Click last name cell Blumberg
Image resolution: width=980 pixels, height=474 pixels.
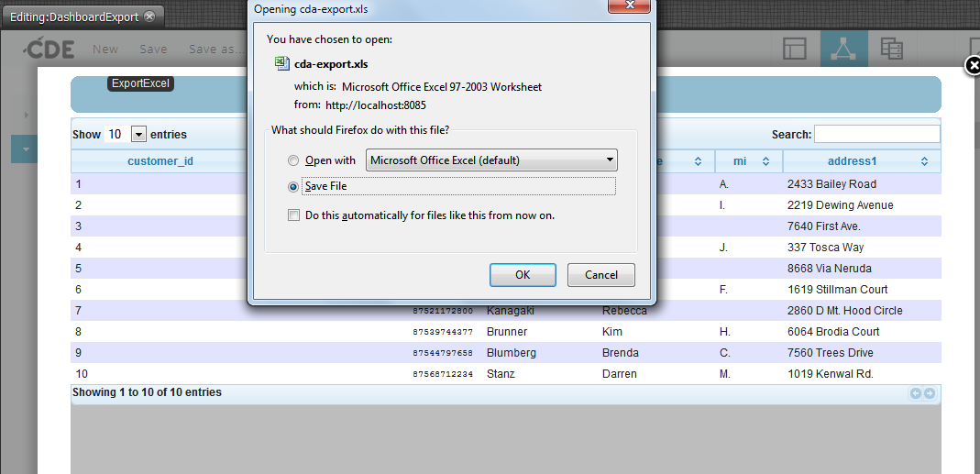(512, 353)
